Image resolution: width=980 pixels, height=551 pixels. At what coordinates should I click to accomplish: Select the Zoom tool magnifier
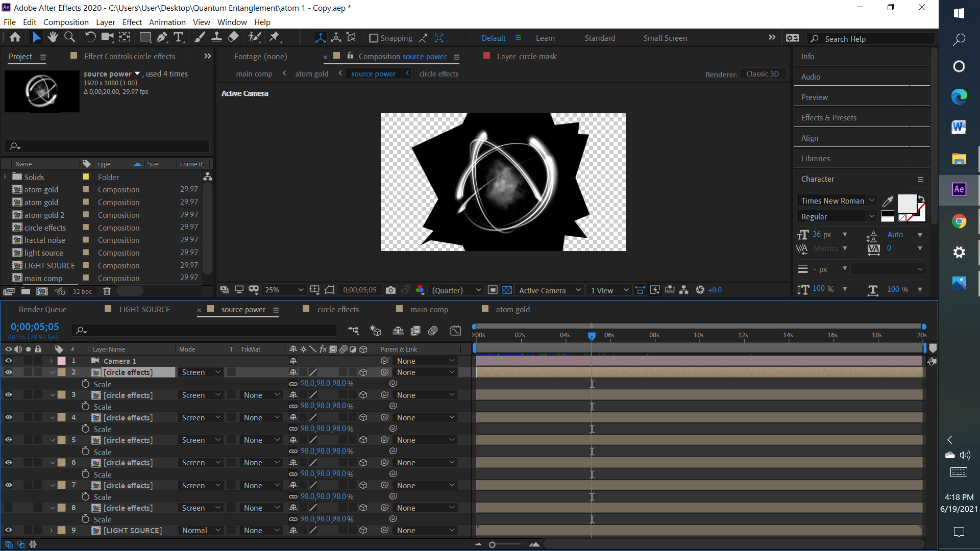(x=69, y=37)
